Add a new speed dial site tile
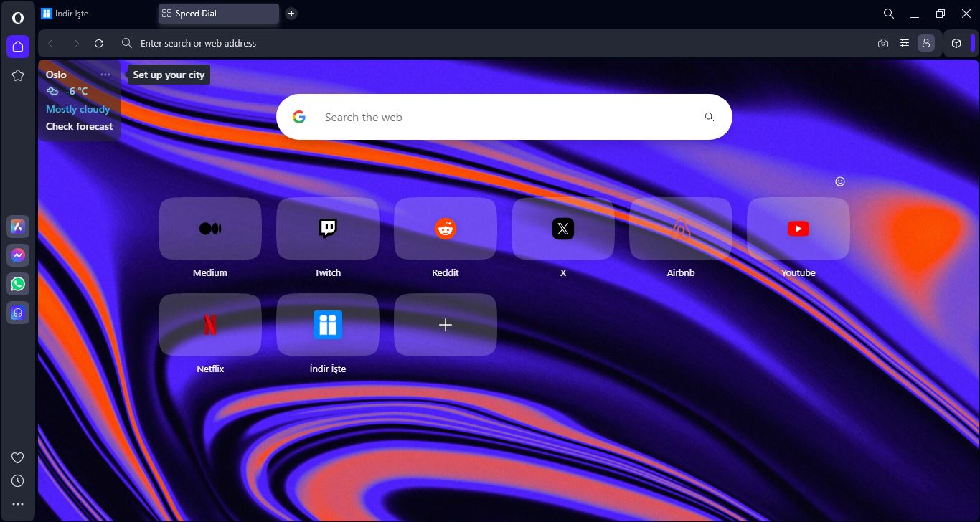This screenshot has height=522, width=980. (x=446, y=325)
